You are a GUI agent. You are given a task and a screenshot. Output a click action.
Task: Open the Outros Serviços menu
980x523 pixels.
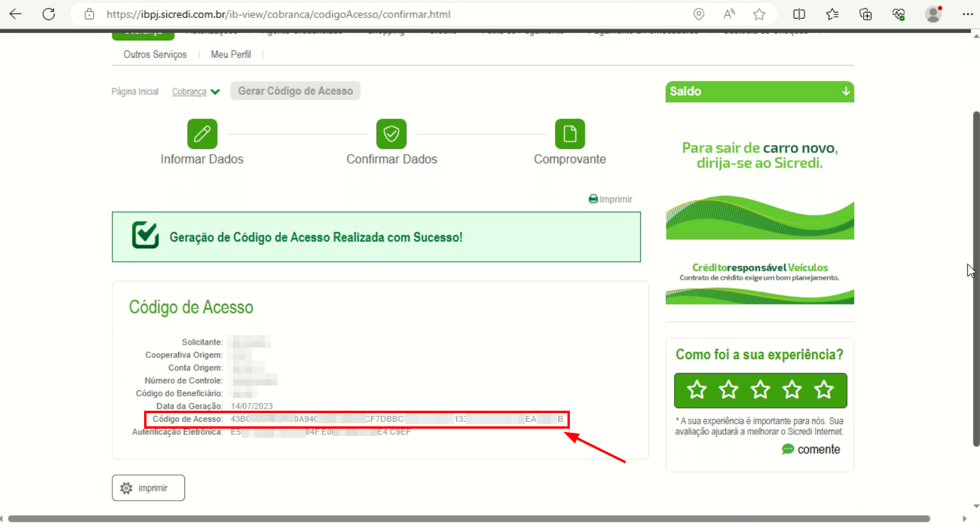(155, 54)
